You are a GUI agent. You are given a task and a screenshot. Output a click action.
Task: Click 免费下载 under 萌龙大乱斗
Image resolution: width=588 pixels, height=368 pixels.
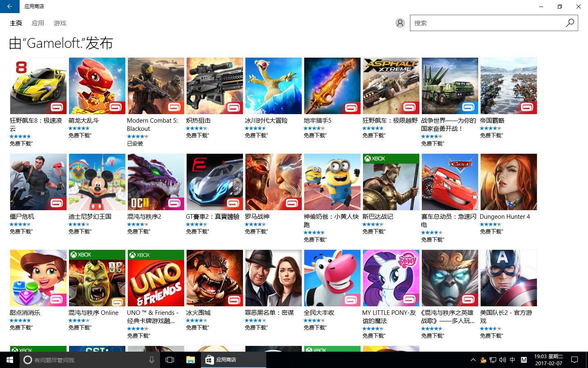(x=80, y=135)
